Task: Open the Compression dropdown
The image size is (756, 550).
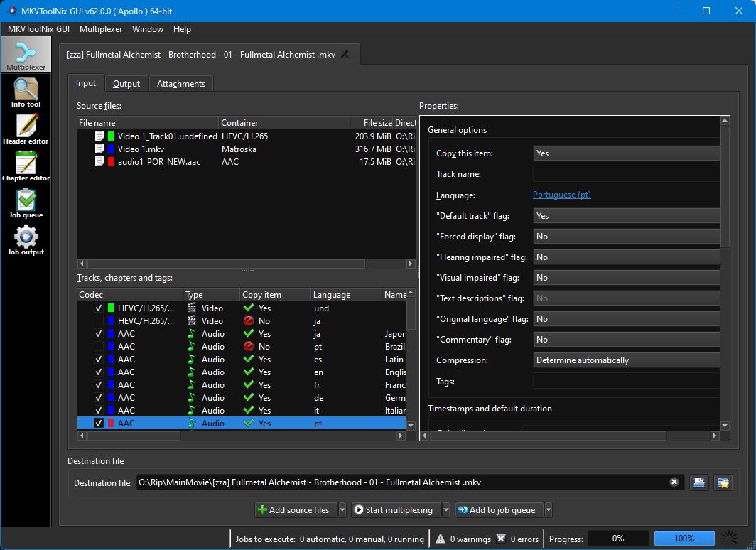Action: 626,360
